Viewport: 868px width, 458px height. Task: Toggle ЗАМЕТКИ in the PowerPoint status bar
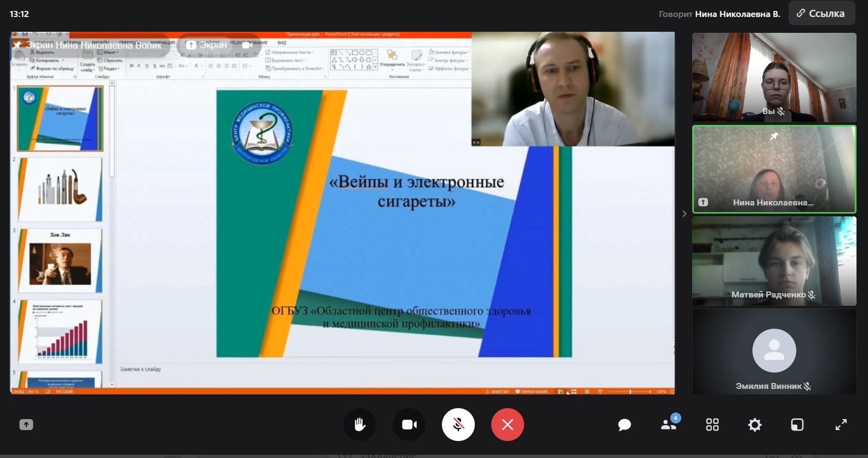pyautogui.click(x=497, y=391)
